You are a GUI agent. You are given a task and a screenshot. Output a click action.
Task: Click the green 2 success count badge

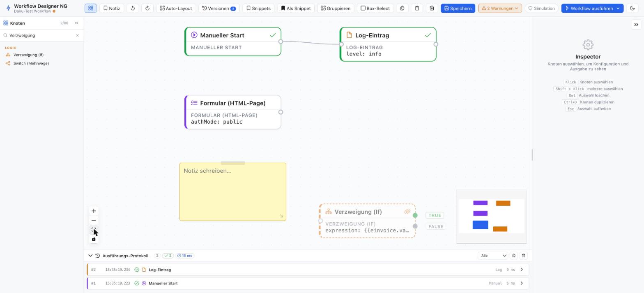tap(168, 256)
